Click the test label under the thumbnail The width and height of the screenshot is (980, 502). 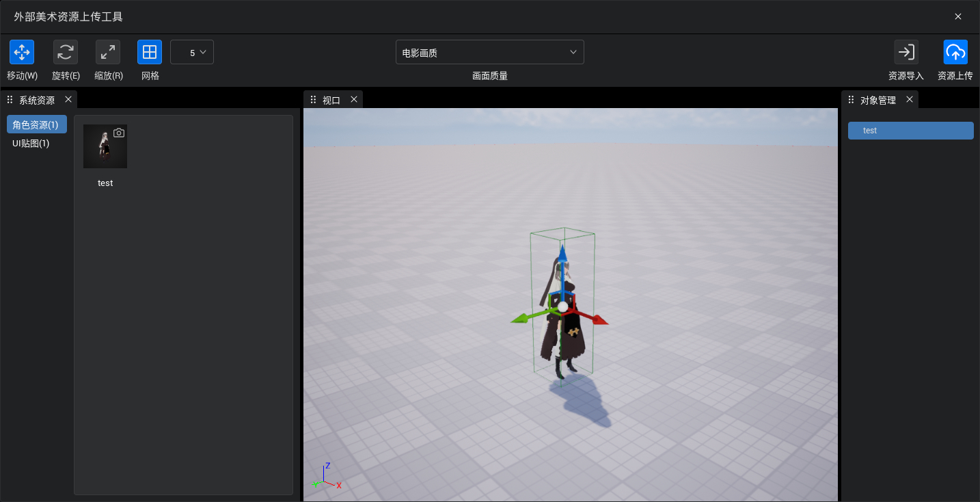click(105, 183)
